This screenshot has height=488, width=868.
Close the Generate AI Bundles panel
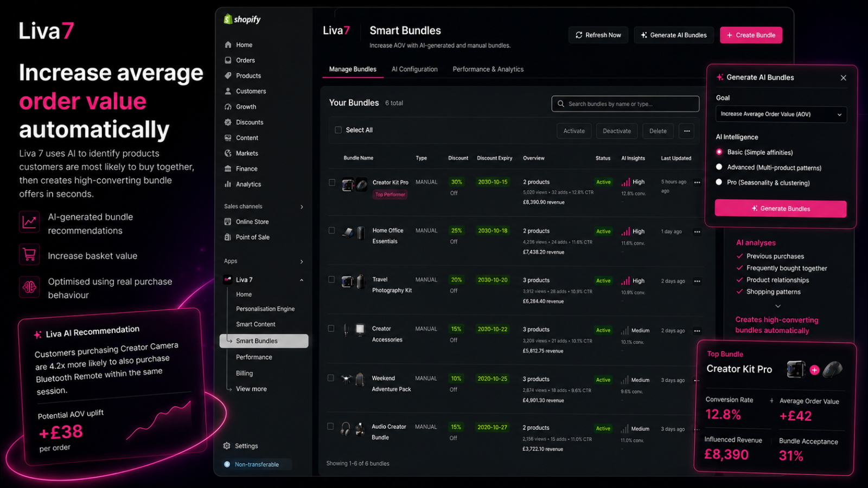pyautogui.click(x=844, y=78)
